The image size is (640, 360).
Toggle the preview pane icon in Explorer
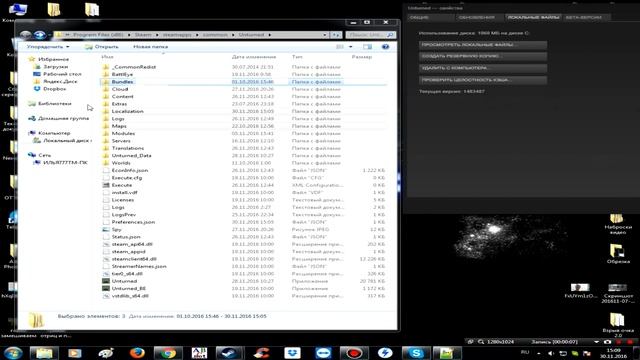point(367,47)
